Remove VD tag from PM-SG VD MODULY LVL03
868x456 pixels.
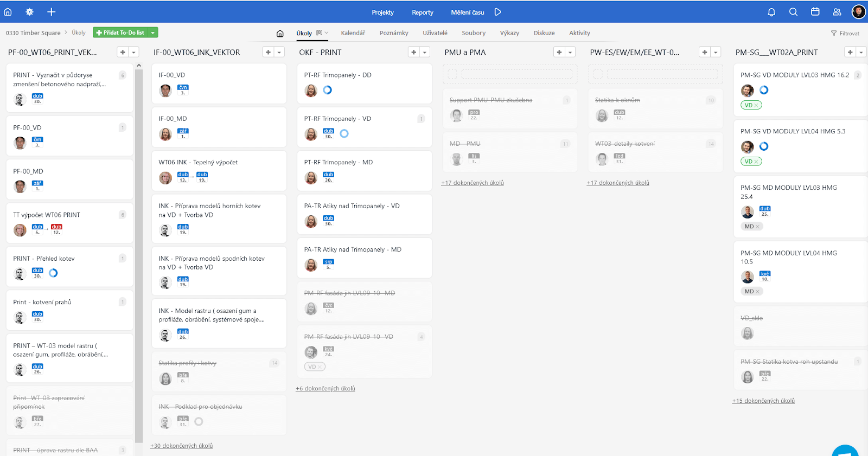click(757, 105)
